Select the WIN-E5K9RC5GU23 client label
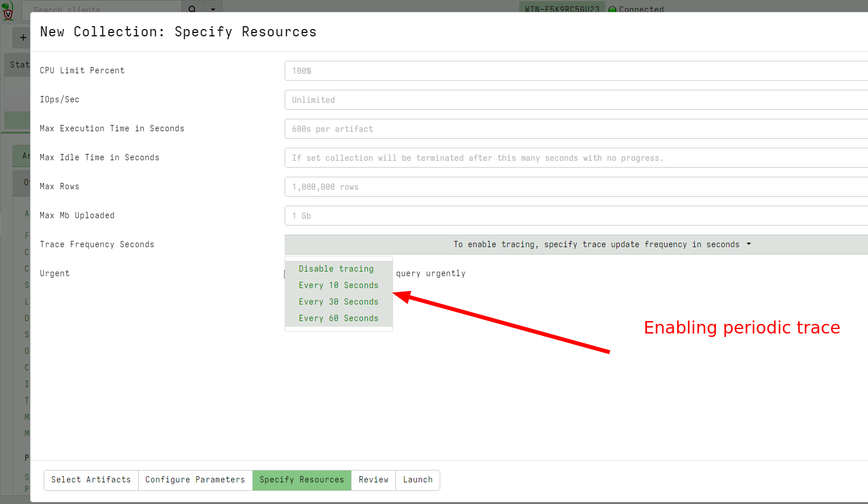Image resolution: width=868 pixels, height=504 pixels. pyautogui.click(x=561, y=9)
